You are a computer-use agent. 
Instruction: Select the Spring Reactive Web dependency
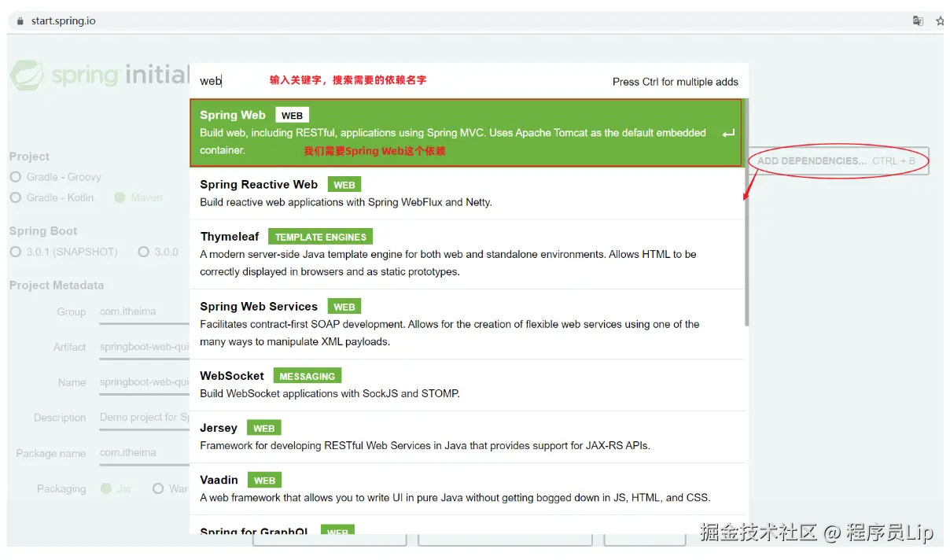pos(467,193)
